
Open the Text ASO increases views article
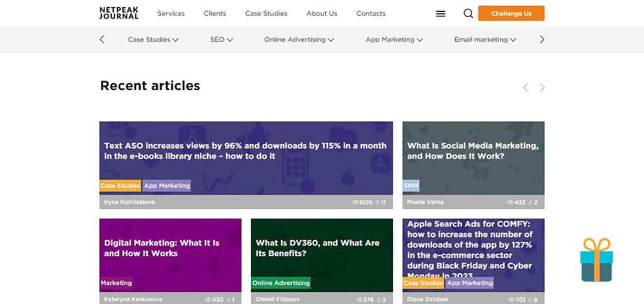(x=245, y=151)
